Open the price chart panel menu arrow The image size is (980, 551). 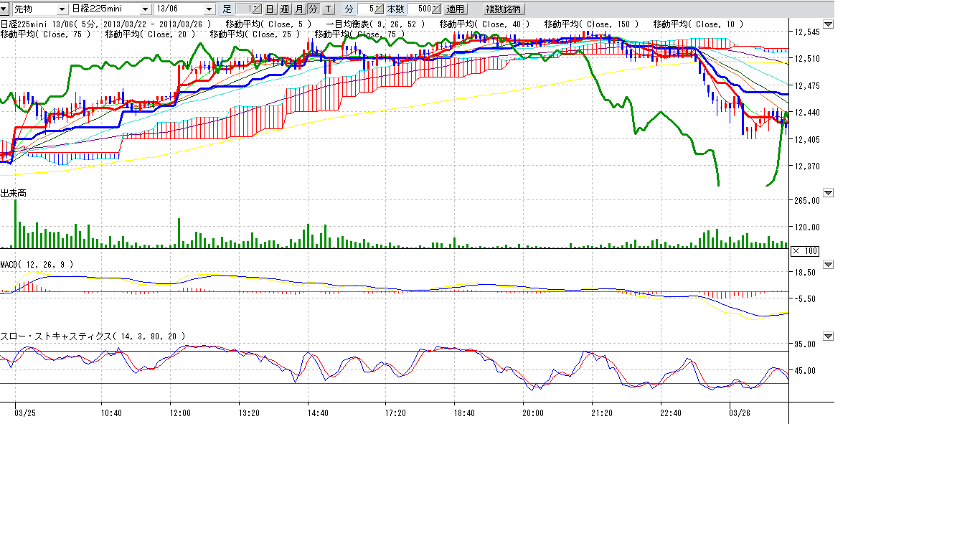tap(829, 24)
